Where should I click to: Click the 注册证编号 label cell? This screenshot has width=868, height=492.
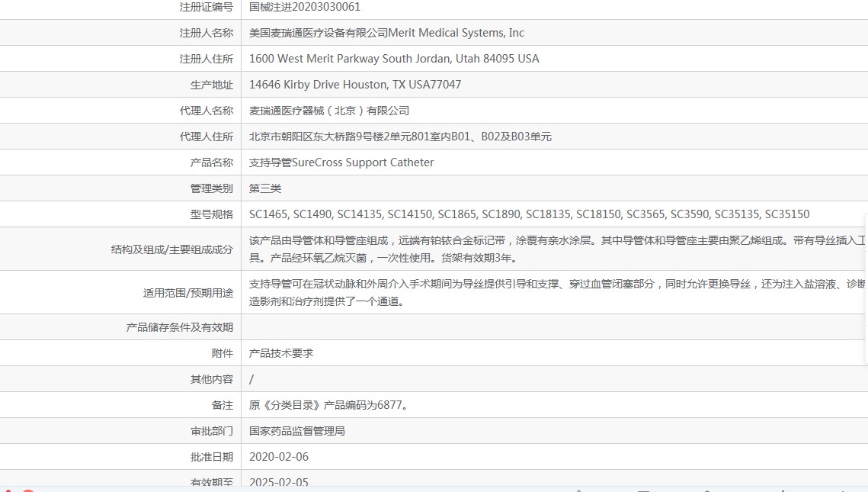tap(206, 7)
